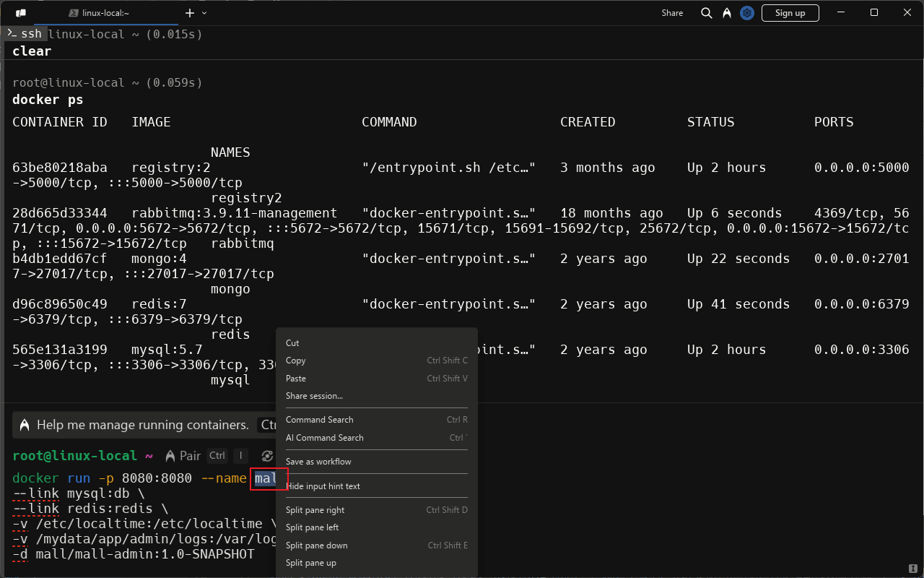Image resolution: width=924 pixels, height=578 pixels.
Task: Select Split pane down menu item
Action: pyautogui.click(x=316, y=545)
